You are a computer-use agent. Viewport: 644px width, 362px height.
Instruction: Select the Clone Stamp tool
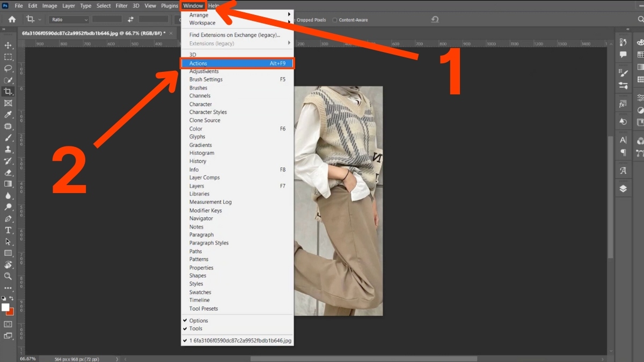(8, 149)
